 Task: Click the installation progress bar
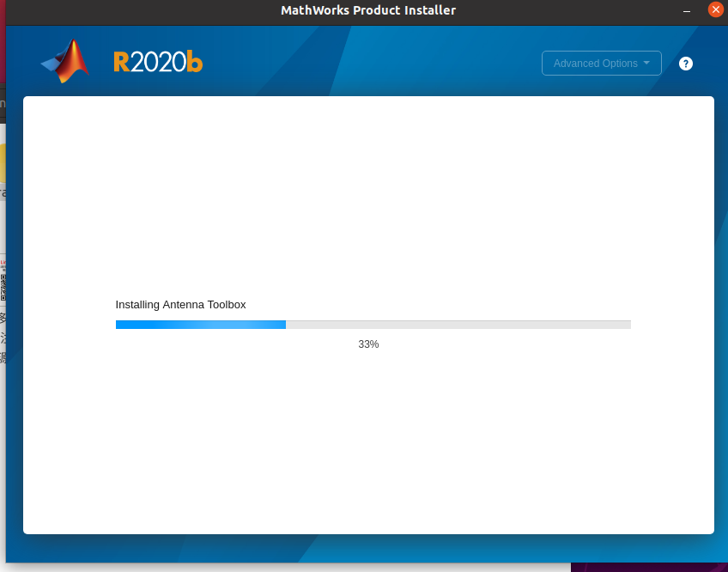pyautogui.click(x=373, y=325)
